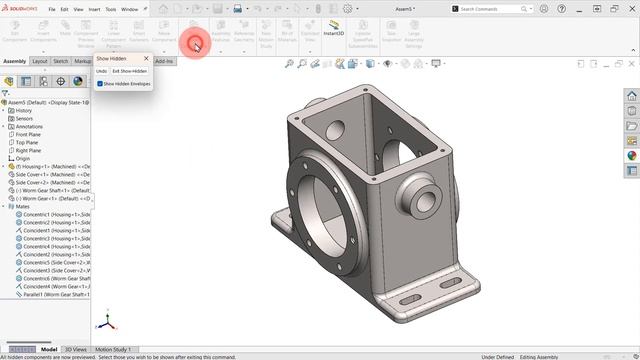
Task: Expand the History tree node
Action: click(3, 111)
